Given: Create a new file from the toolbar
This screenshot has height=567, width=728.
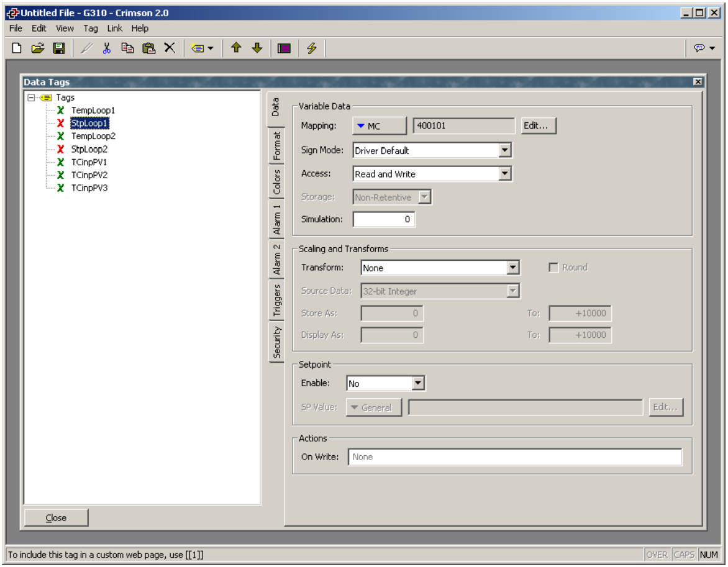Looking at the screenshot, I should [x=17, y=48].
